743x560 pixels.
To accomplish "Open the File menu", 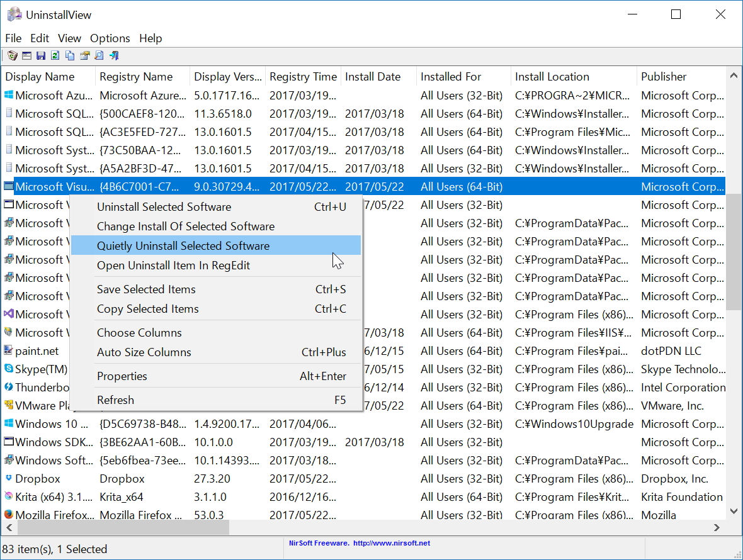I will pos(13,38).
